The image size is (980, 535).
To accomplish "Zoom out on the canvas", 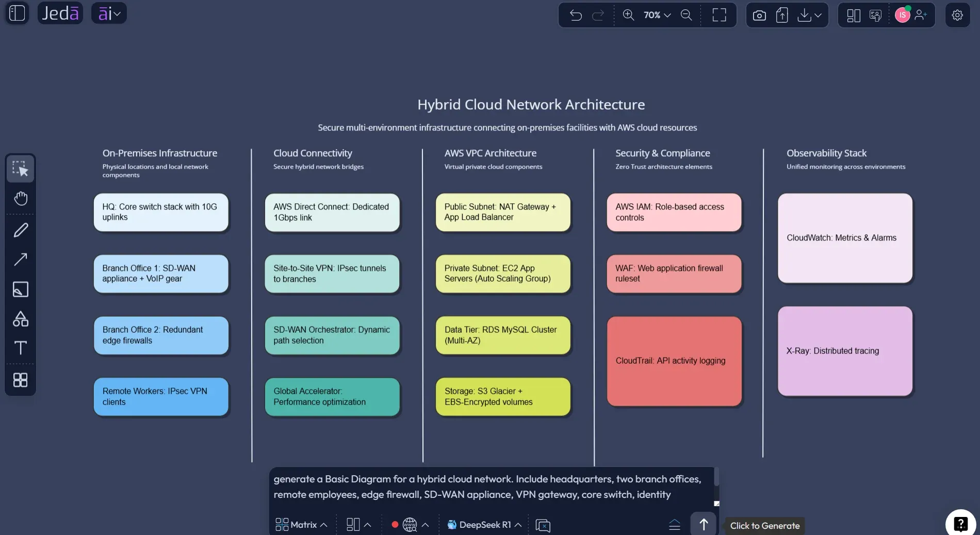I will pyautogui.click(x=686, y=15).
